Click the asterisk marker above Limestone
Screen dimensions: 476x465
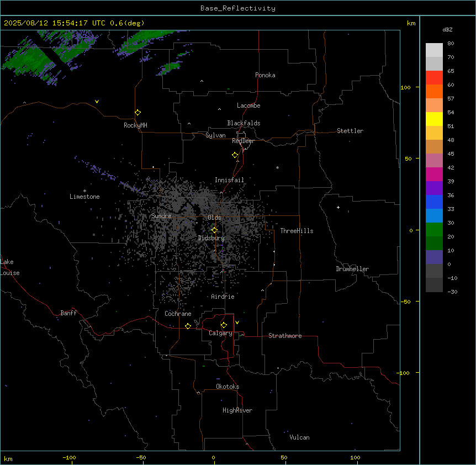tap(84, 191)
